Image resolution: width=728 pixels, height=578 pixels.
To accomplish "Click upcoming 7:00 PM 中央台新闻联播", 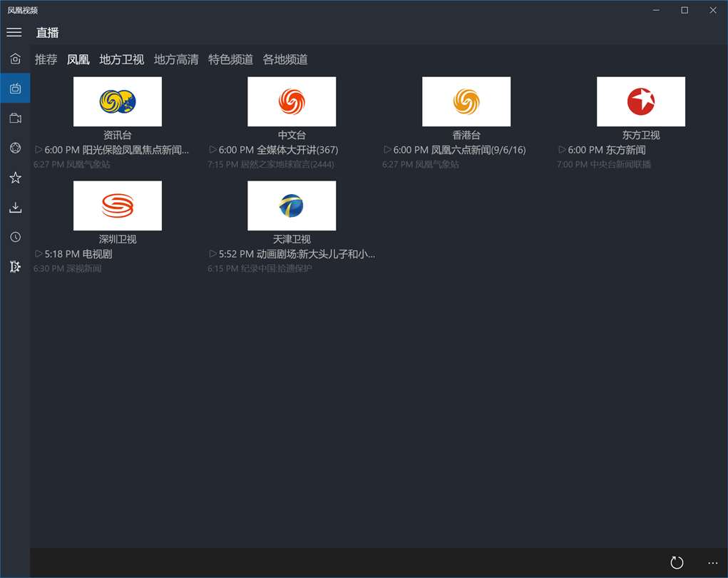I will [604, 164].
